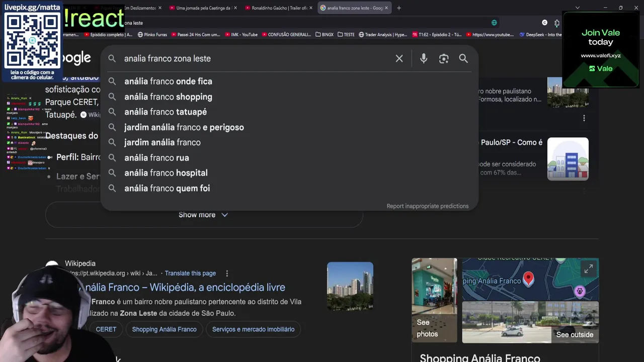The height and width of the screenshot is (362, 644).
Task: Open 'Passei 24 Hrs Com um' bookmark
Action: point(196,35)
